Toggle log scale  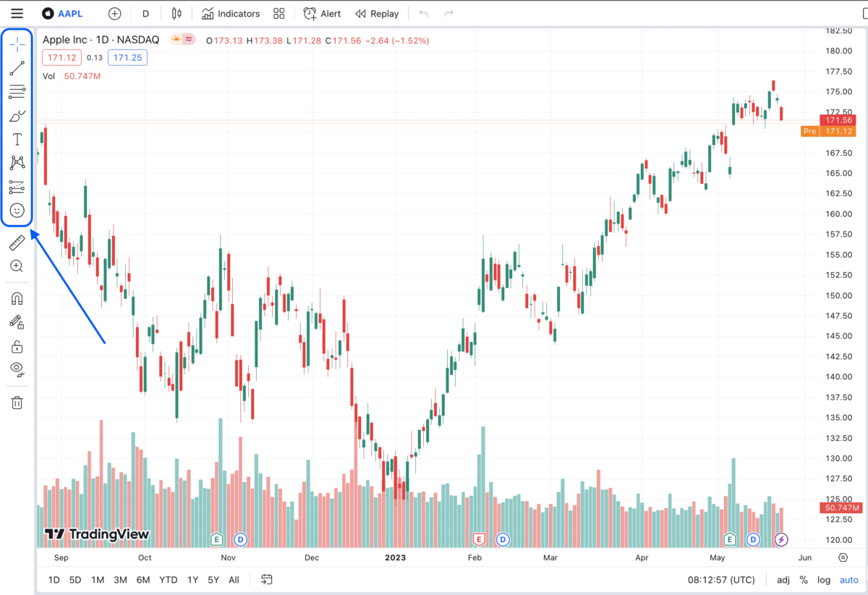pyautogui.click(x=824, y=580)
